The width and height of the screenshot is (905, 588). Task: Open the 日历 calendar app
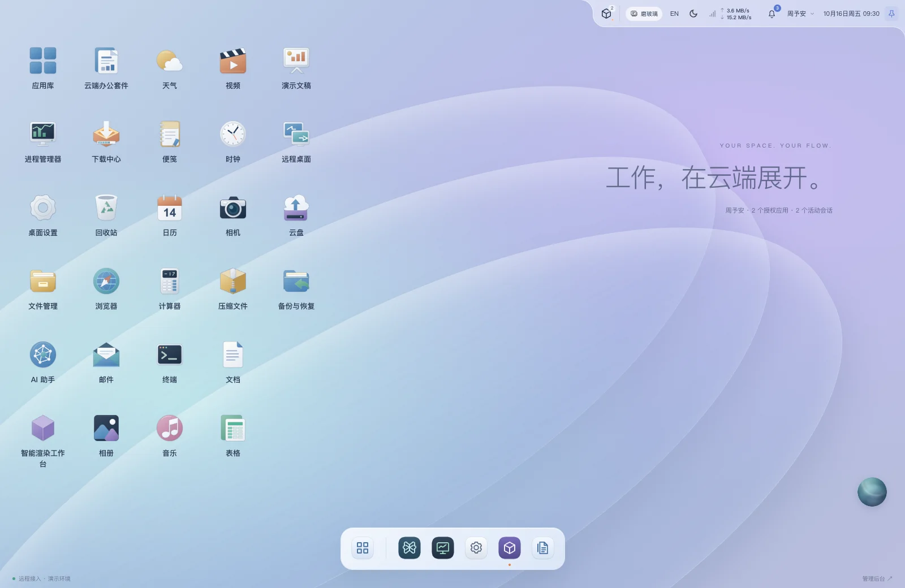[170, 215]
